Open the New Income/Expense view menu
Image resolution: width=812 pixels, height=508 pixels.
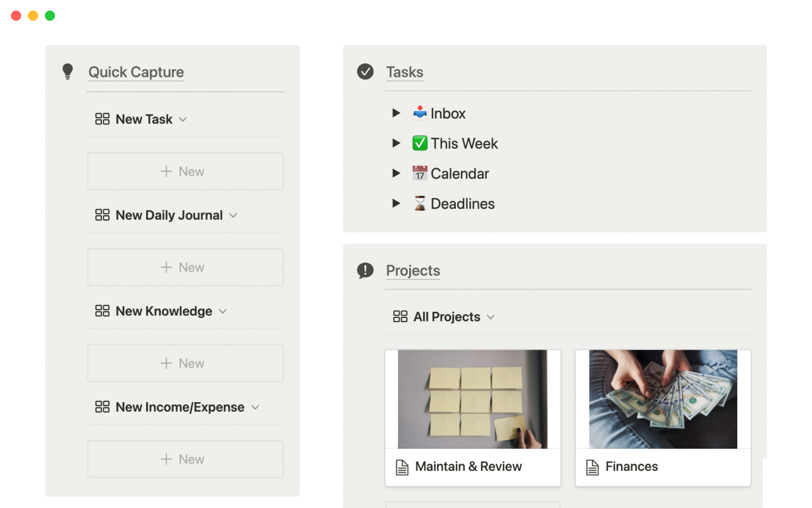[x=255, y=407]
